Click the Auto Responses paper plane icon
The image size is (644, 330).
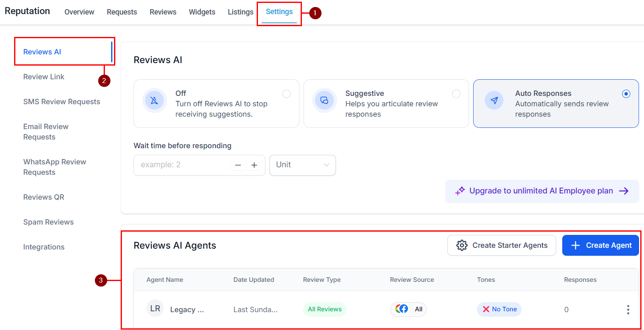pos(494,100)
